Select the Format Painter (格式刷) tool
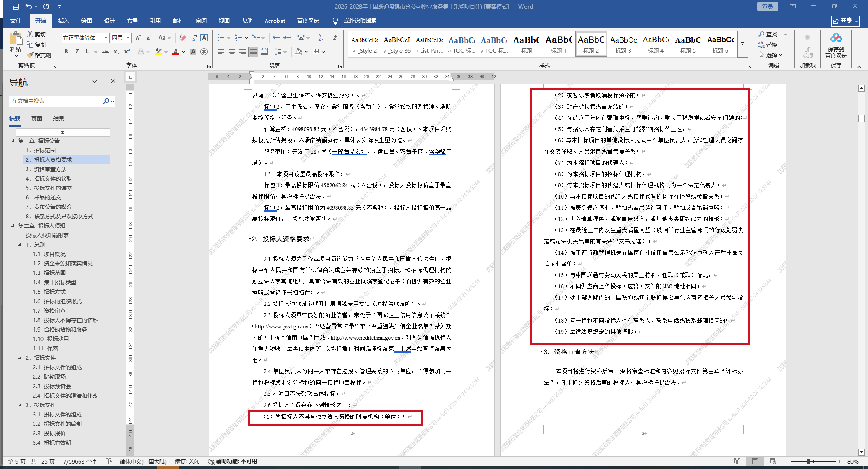This screenshot has width=868, height=469. 39,55
